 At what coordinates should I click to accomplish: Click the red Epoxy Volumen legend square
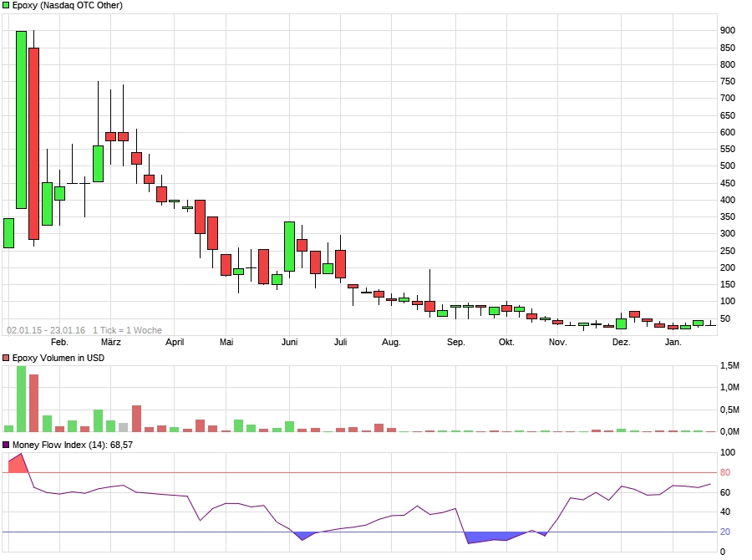click(6, 358)
